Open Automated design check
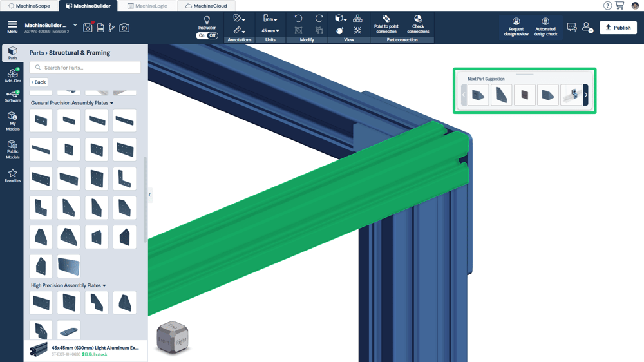Viewport: 644px width, 362px height. (x=545, y=27)
